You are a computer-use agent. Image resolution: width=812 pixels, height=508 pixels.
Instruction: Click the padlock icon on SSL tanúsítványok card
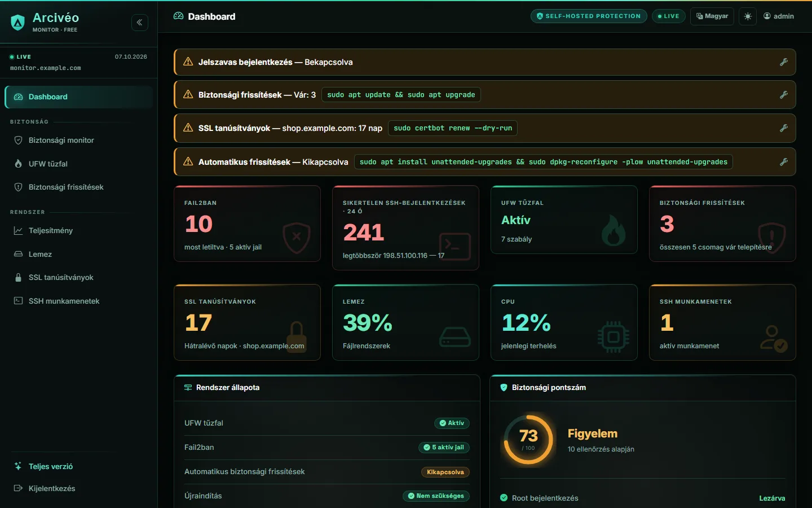point(297,337)
